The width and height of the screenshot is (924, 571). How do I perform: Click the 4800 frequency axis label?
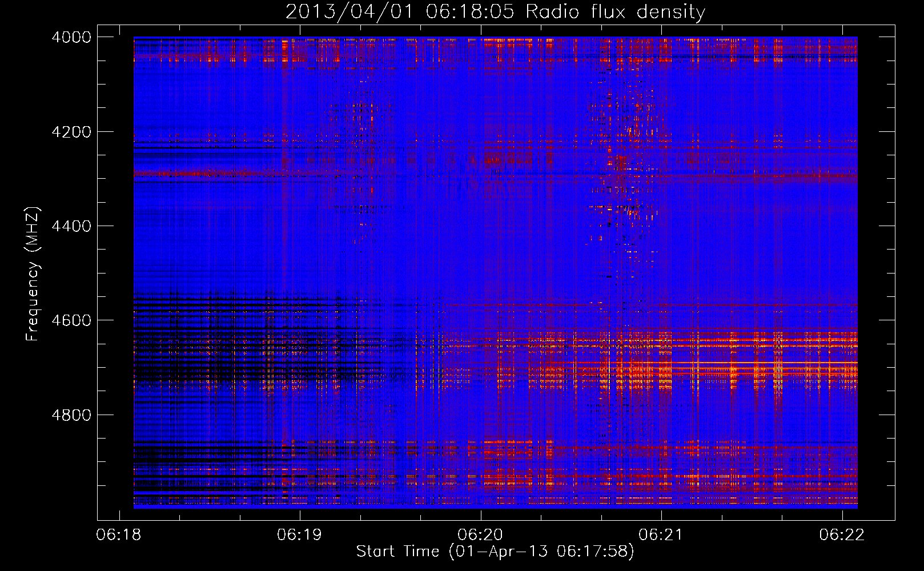point(71,415)
